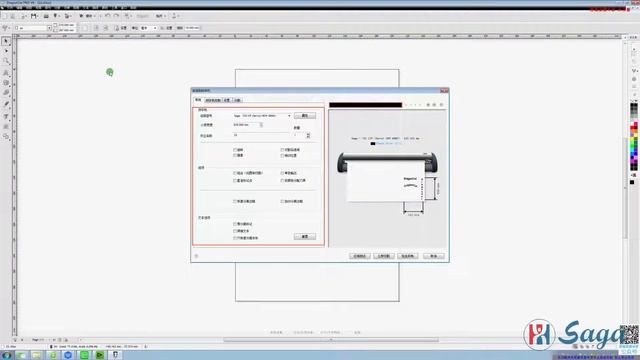Screen dimensions: 640x360
Task: Click the button at bottom of red-outlined panel
Action: click(x=304, y=237)
